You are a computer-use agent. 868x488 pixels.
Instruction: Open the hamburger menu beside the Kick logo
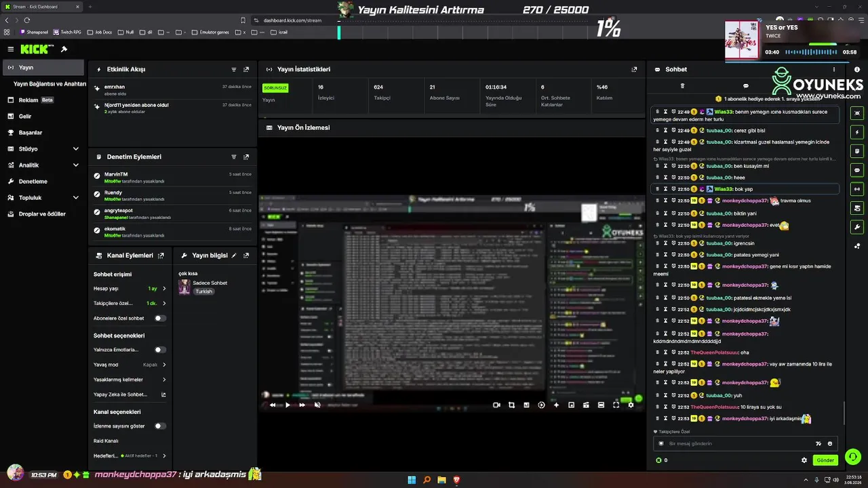pos(11,49)
